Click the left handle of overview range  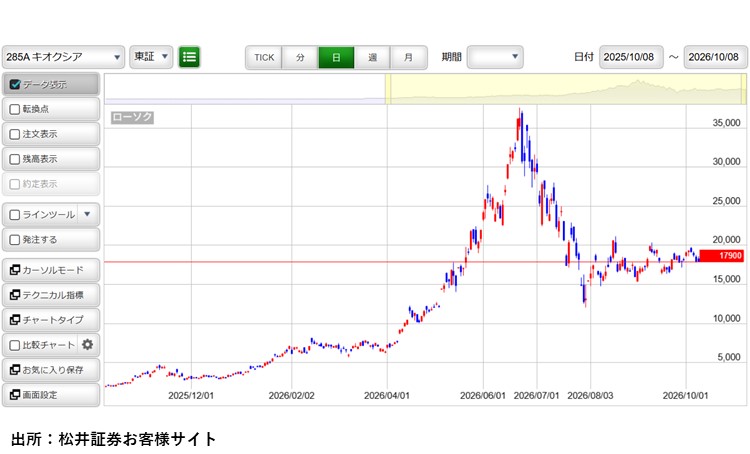coord(388,89)
